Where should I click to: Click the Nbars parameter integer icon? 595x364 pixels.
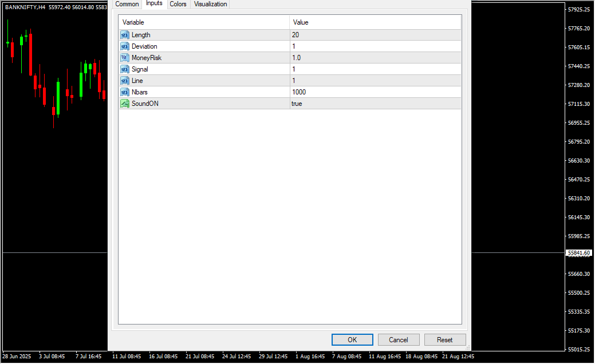click(x=124, y=92)
